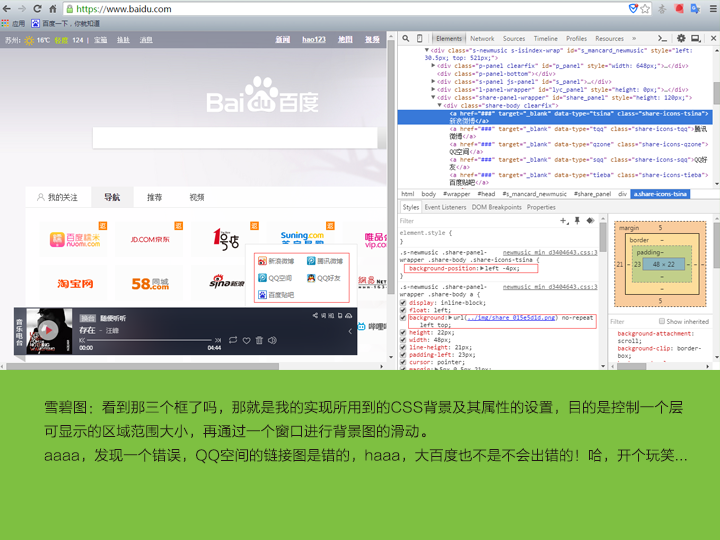Uncheck the float: left property

point(403,310)
